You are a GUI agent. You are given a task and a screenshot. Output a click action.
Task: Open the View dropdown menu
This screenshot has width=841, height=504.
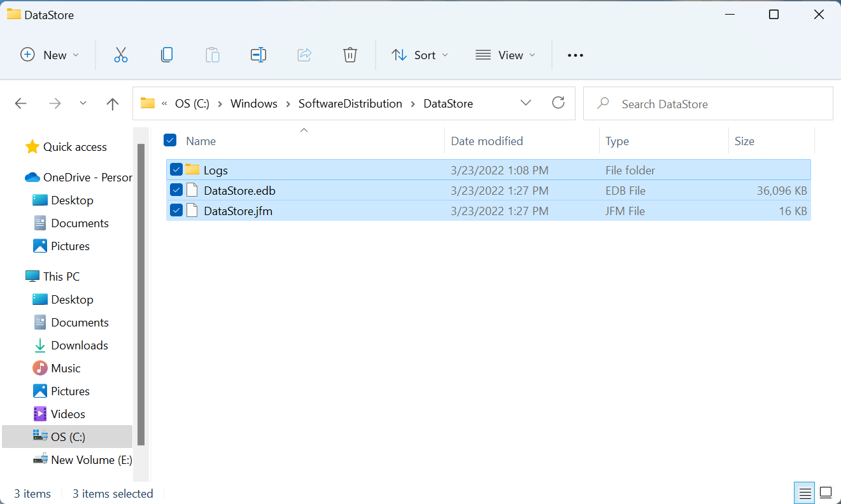click(505, 55)
